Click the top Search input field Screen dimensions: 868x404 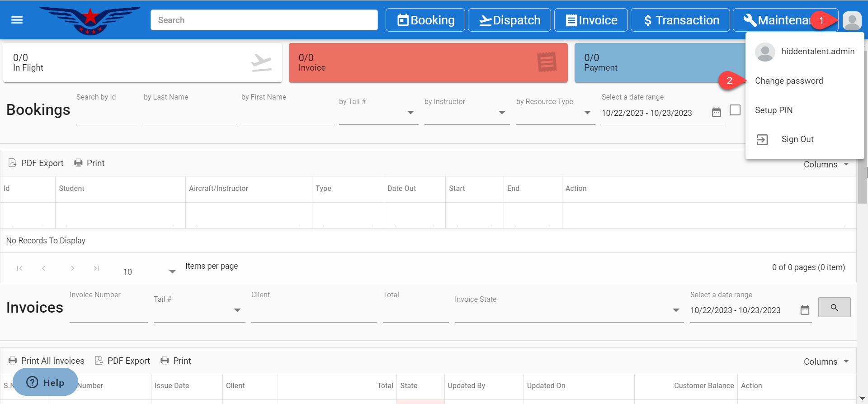pyautogui.click(x=264, y=20)
